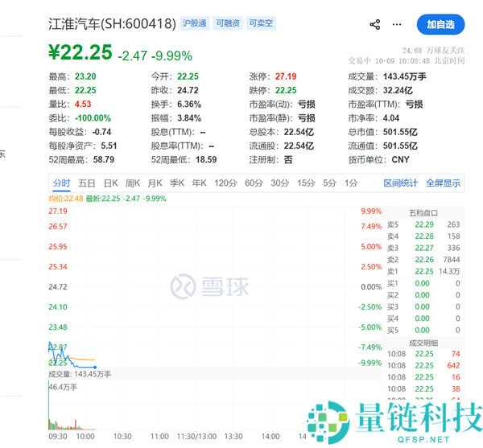
Task: Switch to the 月K chart tab
Action: point(155,183)
